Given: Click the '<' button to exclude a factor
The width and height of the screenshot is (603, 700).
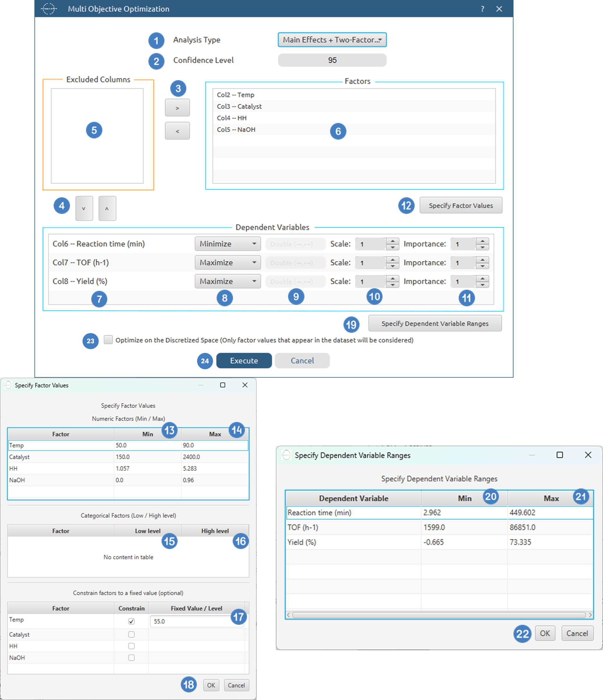Looking at the screenshot, I should point(177,131).
